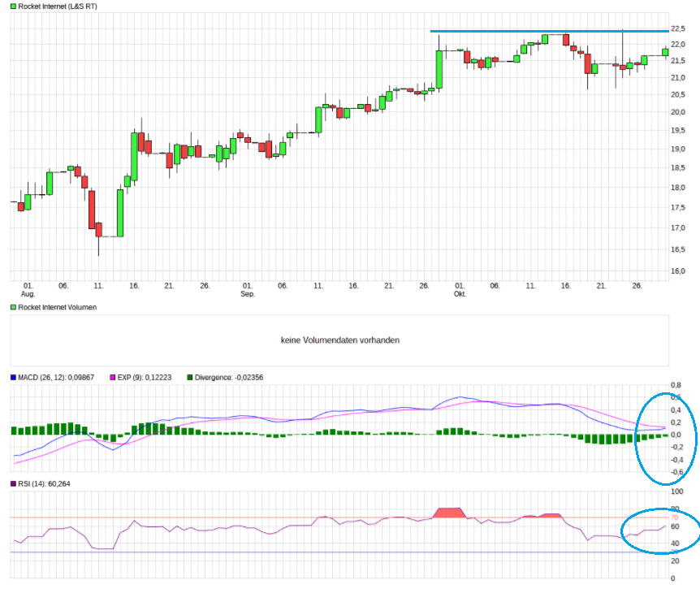Click the 21,5 price axis label
This screenshot has height=593, width=700.
[678, 61]
